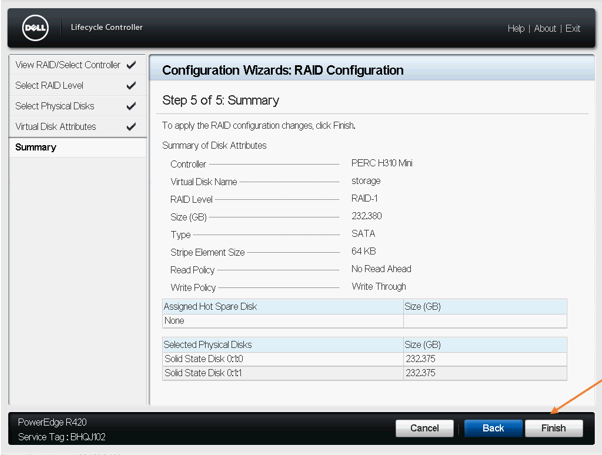Click the 64 KB stripe size value

(364, 251)
